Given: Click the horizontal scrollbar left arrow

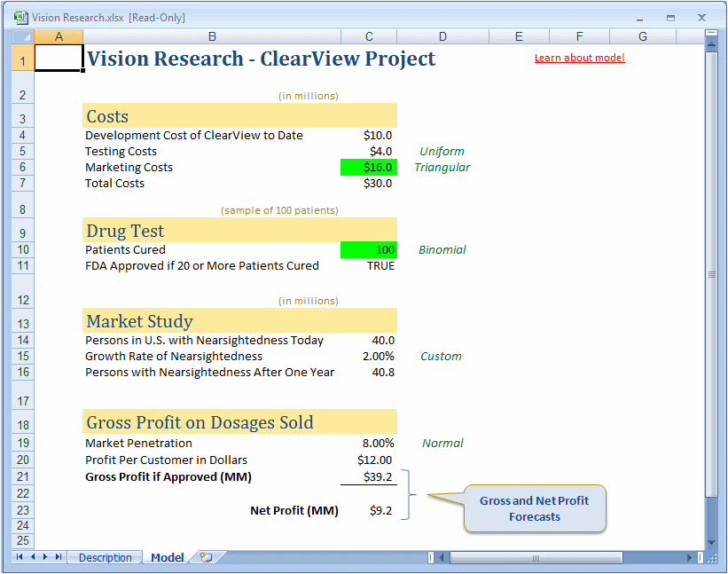Looking at the screenshot, I should [442, 557].
